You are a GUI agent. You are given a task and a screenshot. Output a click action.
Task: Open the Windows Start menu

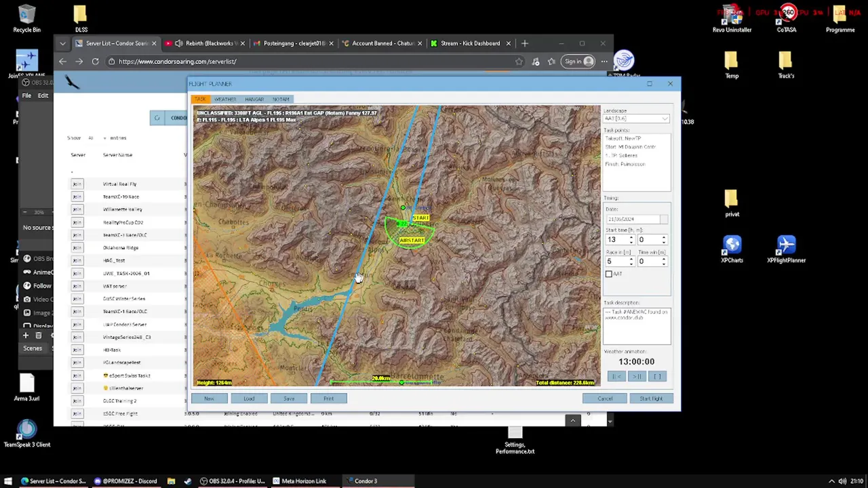tap(8, 481)
